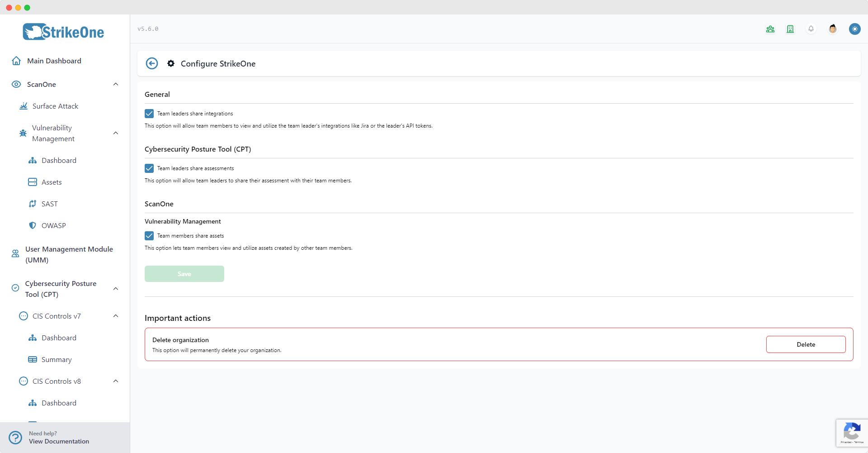
Task: Select Summary under CIS Controls v7
Action: click(57, 359)
